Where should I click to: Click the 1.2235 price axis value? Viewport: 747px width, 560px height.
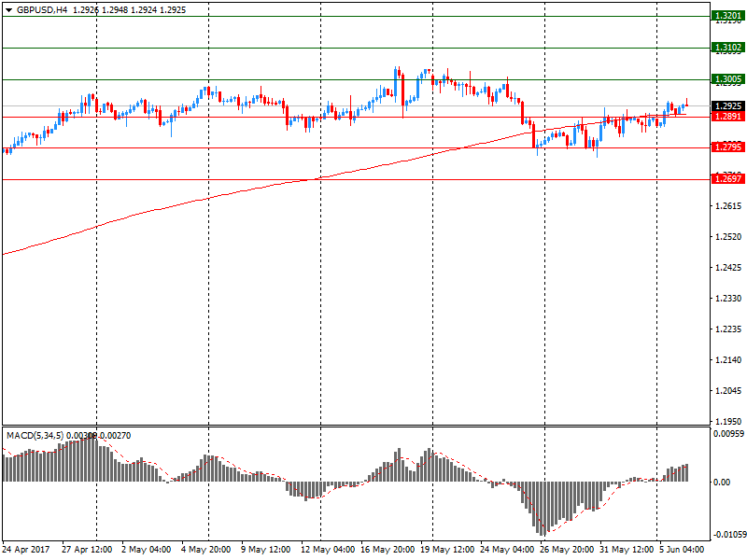pyautogui.click(x=728, y=329)
